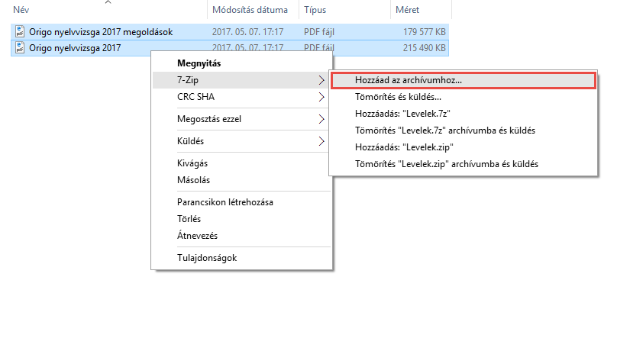The height and width of the screenshot is (364, 617).
Task: Select Megosztás ezzel in the context menu
Action: [x=241, y=119]
